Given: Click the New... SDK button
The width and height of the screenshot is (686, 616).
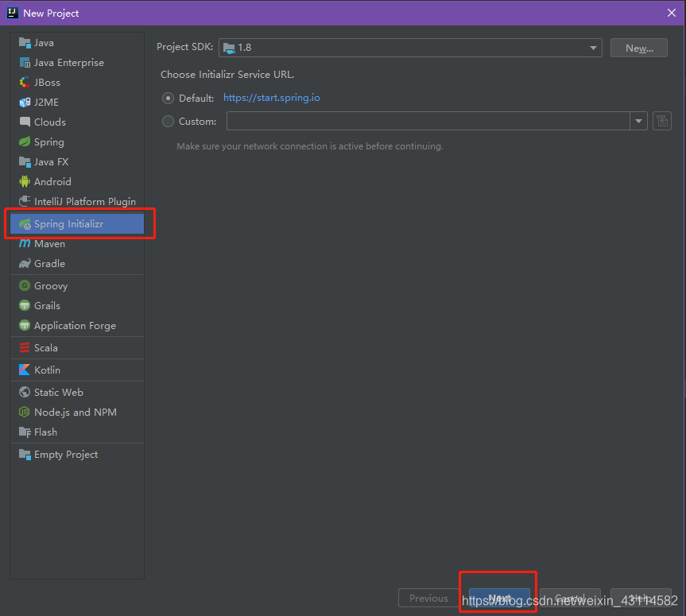Looking at the screenshot, I should (x=639, y=48).
